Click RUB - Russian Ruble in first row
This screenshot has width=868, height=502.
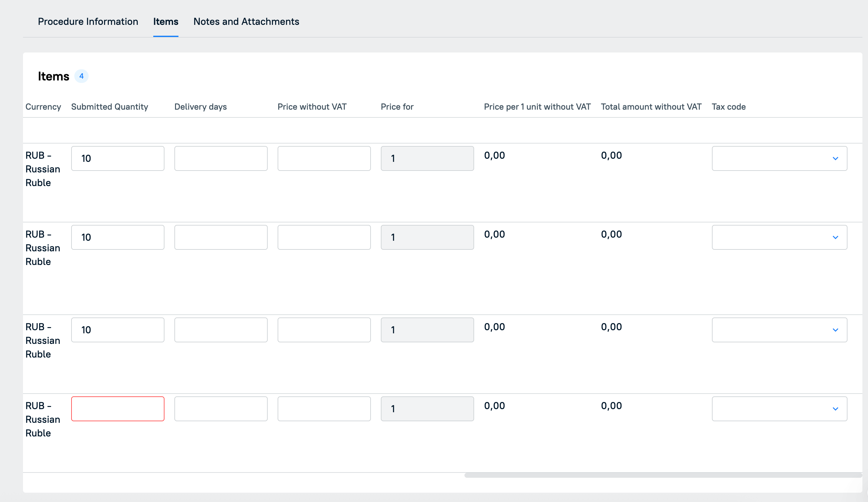pyautogui.click(x=43, y=169)
